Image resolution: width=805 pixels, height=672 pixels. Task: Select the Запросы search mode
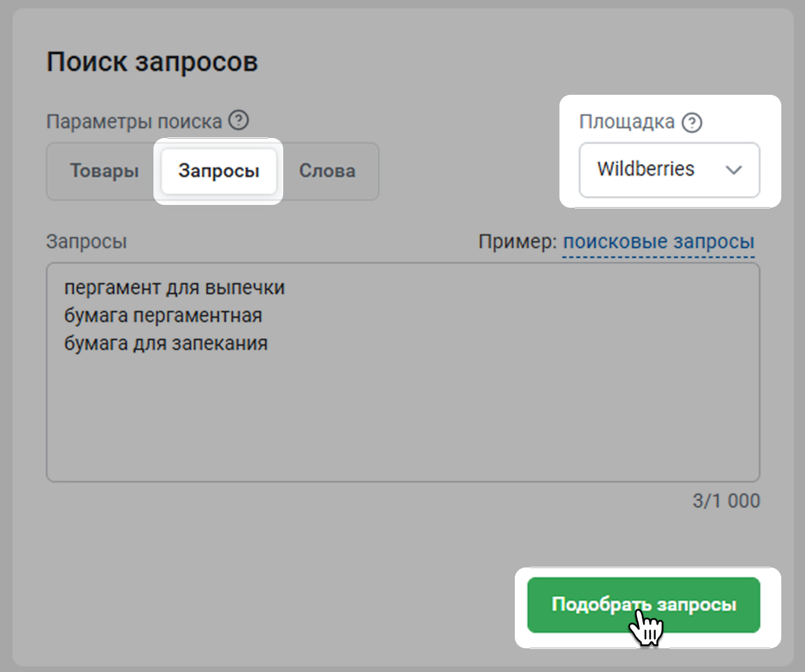click(218, 171)
